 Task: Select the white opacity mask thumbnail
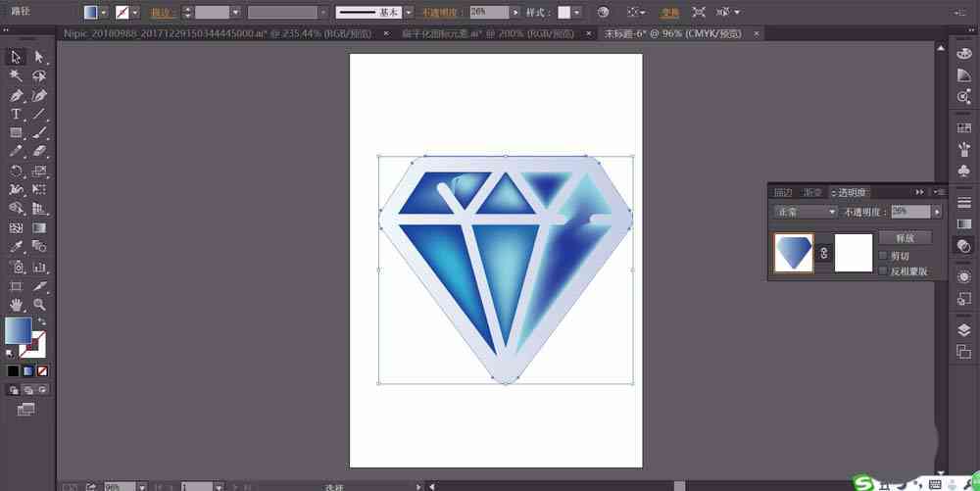click(854, 253)
